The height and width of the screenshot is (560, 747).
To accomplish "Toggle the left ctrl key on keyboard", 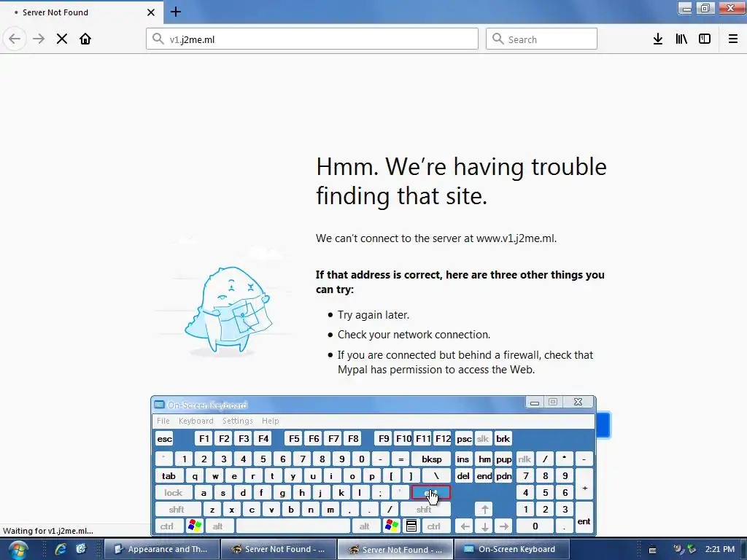I will (x=167, y=526).
